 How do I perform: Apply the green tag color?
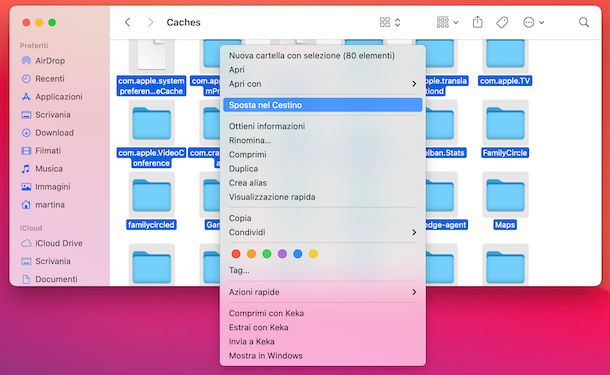[267, 254]
